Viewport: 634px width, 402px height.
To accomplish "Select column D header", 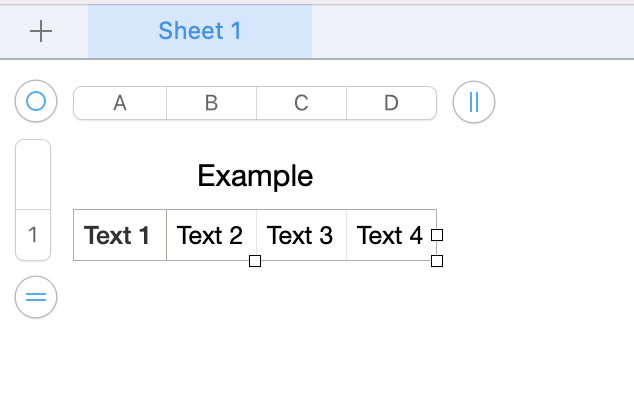I will pos(391,103).
